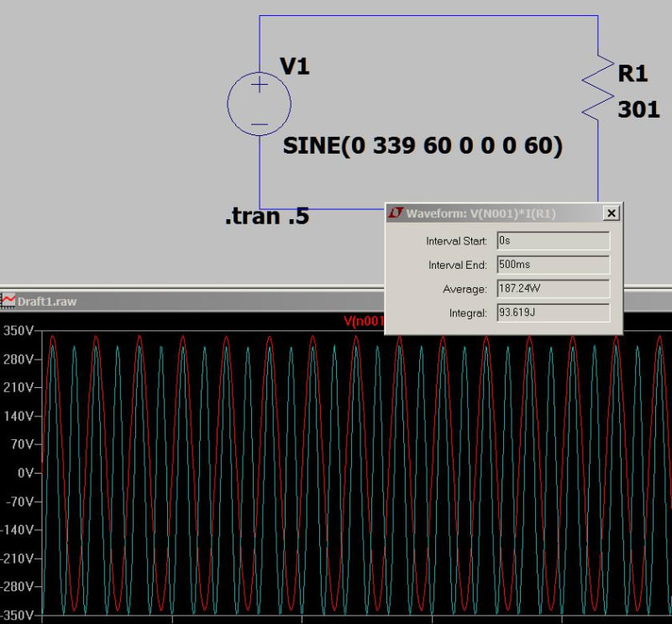The height and width of the screenshot is (624, 672).
Task: Click the 350V axis label
Action: coord(18,330)
